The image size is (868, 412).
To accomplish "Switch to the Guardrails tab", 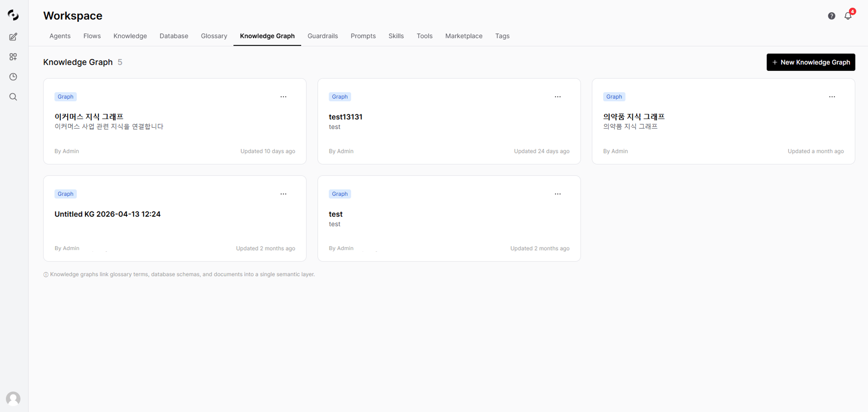I will tap(322, 36).
